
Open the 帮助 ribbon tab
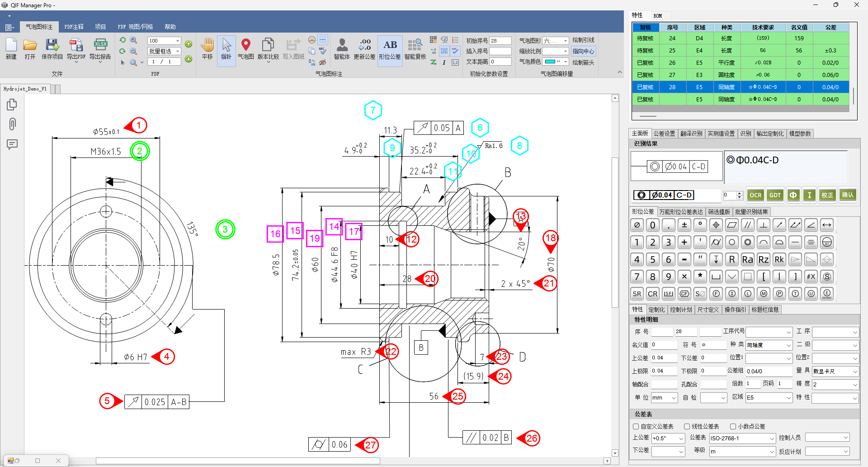[x=170, y=27]
